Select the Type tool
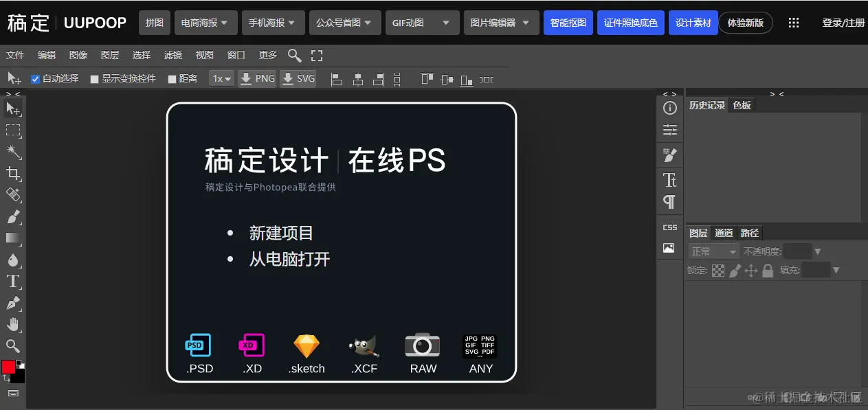This screenshot has height=410, width=868. pyautogui.click(x=13, y=281)
